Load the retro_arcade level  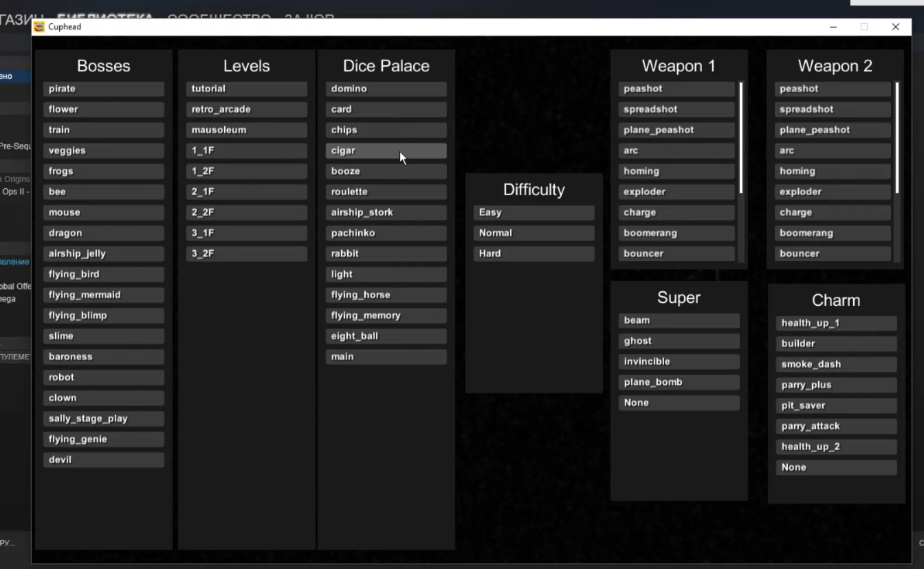tap(247, 110)
